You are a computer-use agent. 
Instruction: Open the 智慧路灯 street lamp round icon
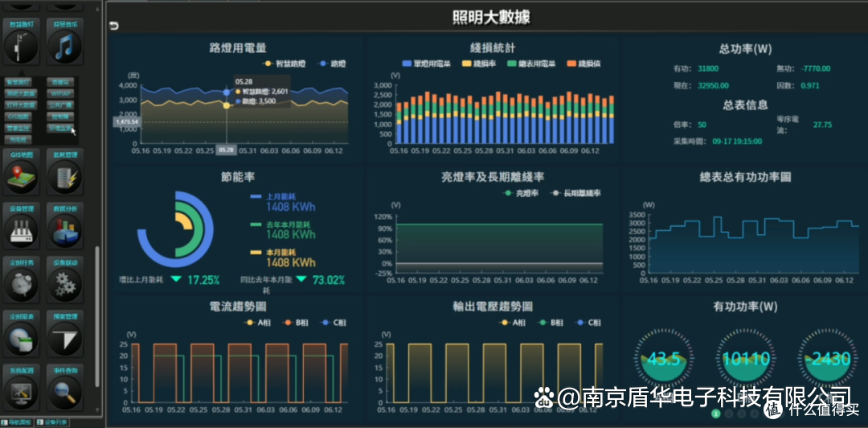coord(20,47)
